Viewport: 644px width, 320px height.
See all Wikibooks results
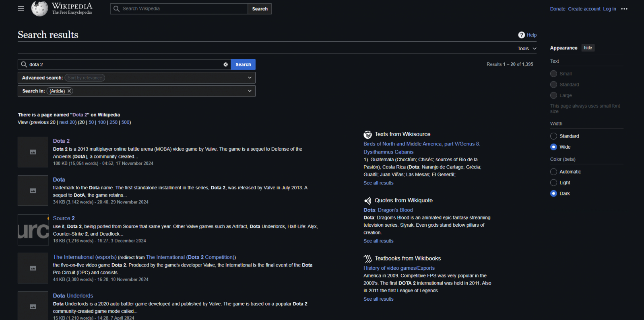pos(378,299)
